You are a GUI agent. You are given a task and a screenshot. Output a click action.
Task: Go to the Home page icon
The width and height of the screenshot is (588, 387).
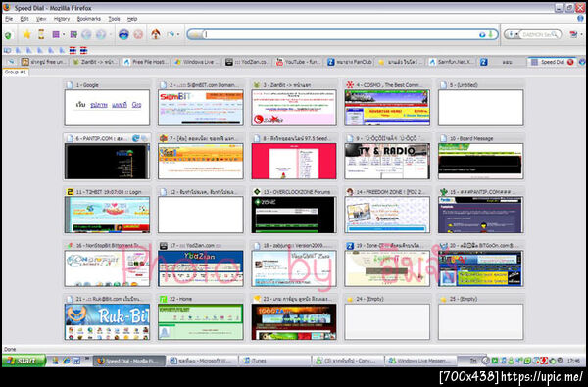155,34
